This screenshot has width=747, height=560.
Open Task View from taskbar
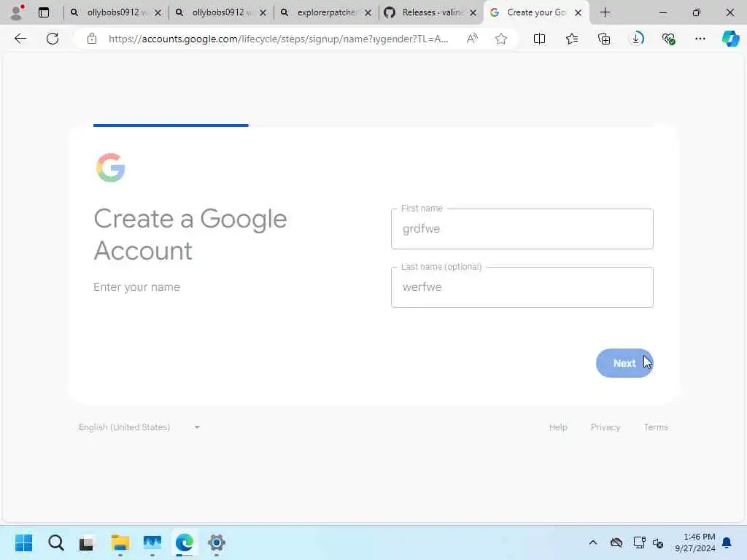88,542
